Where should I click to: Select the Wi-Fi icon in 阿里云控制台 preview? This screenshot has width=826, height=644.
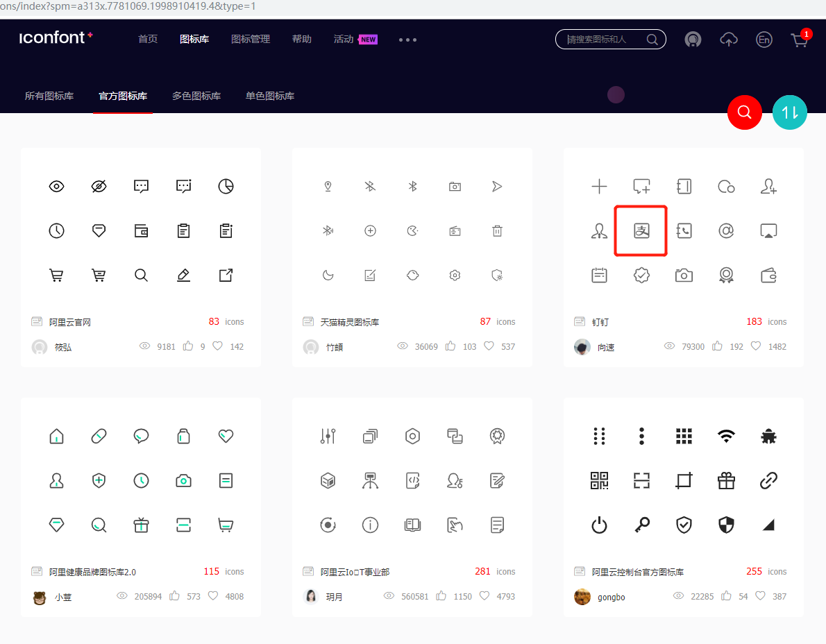pyautogui.click(x=726, y=436)
